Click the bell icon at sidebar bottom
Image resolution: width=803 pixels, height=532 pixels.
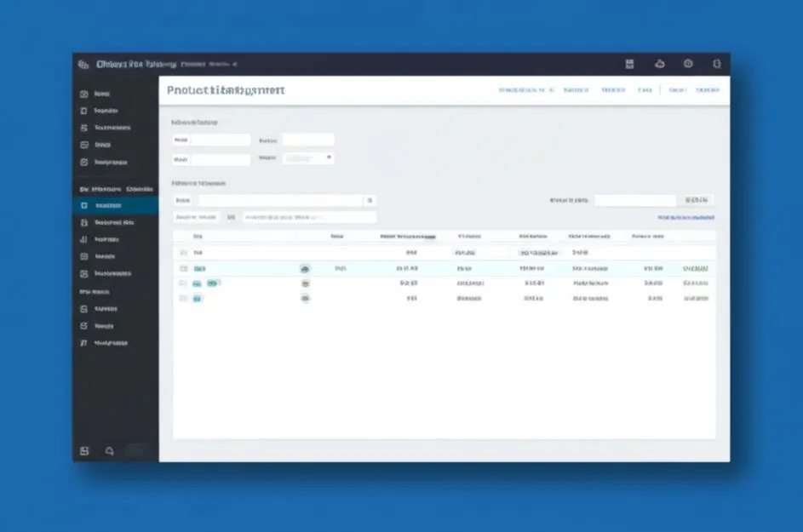point(110,451)
